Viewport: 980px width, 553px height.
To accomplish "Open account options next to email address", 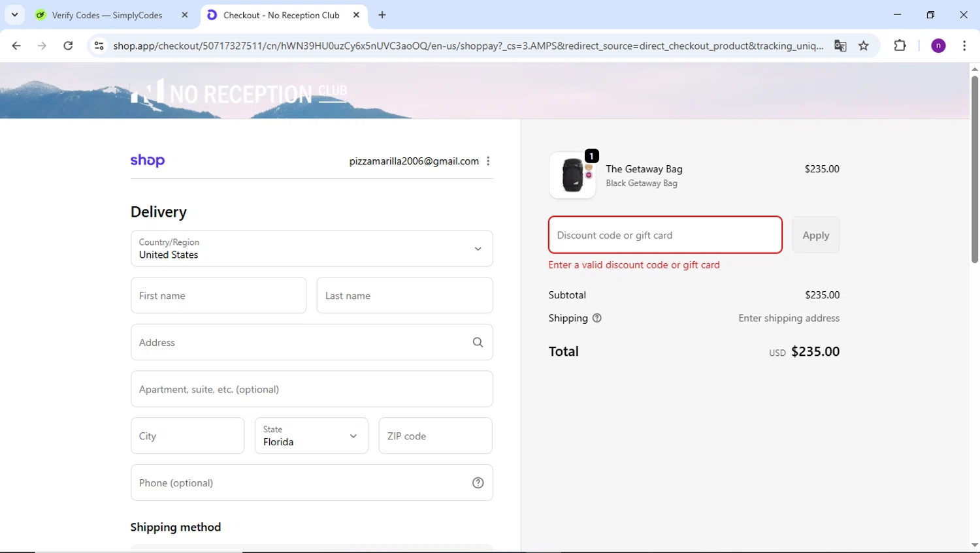I will pyautogui.click(x=488, y=161).
